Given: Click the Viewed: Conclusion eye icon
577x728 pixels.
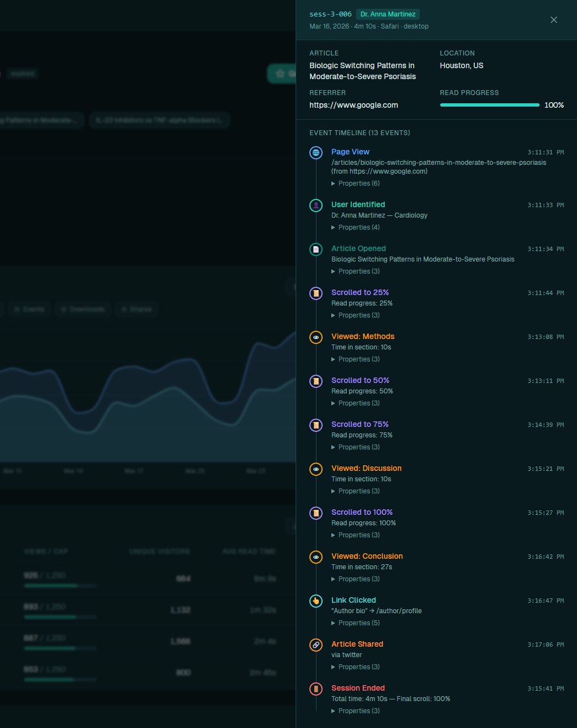Looking at the screenshot, I should [316, 557].
